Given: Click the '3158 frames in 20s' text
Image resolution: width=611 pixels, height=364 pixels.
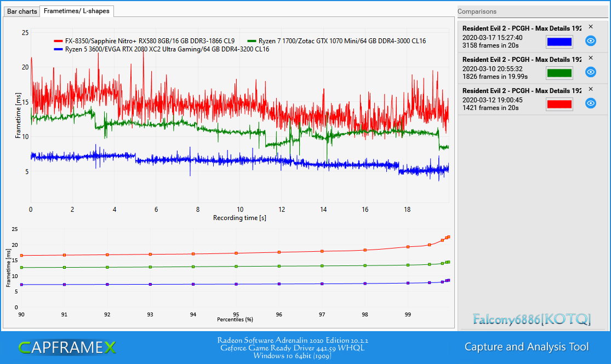Looking at the screenshot, I should click(x=490, y=45).
